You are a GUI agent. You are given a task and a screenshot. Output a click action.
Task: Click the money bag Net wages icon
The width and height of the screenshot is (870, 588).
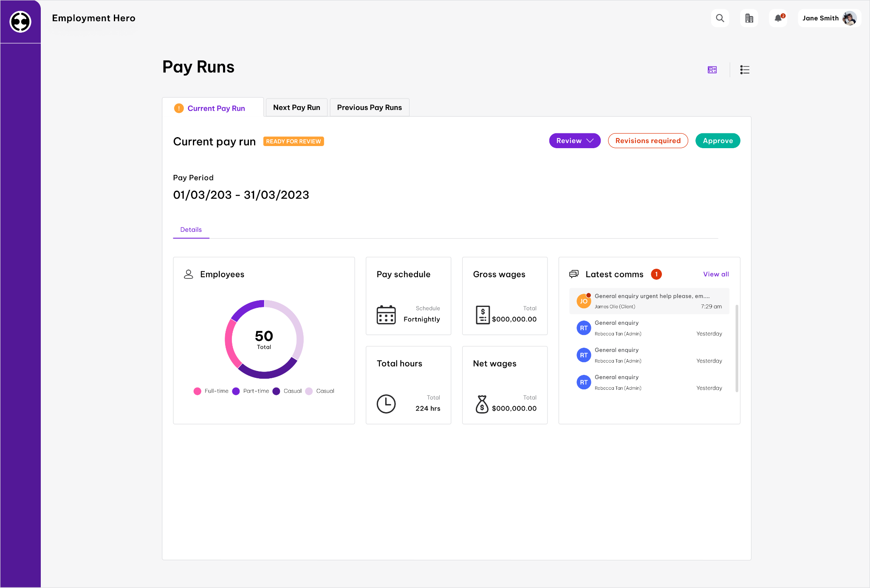tap(482, 404)
